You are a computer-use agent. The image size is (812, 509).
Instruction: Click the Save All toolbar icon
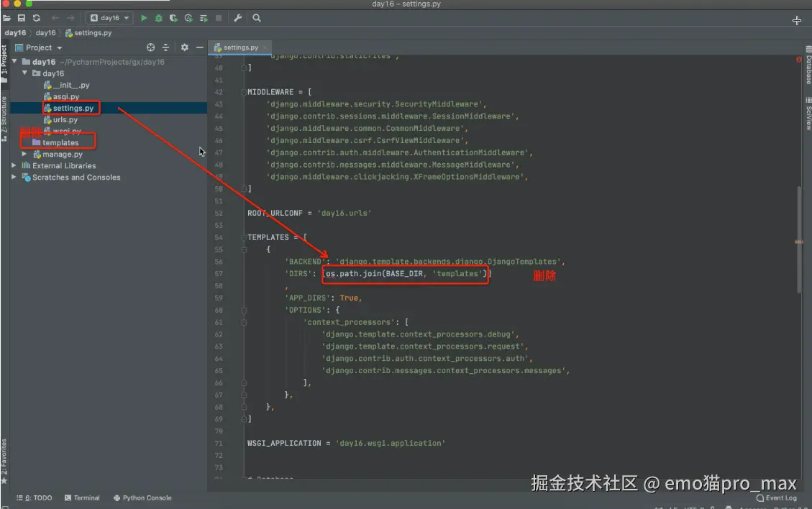click(x=22, y=18)
